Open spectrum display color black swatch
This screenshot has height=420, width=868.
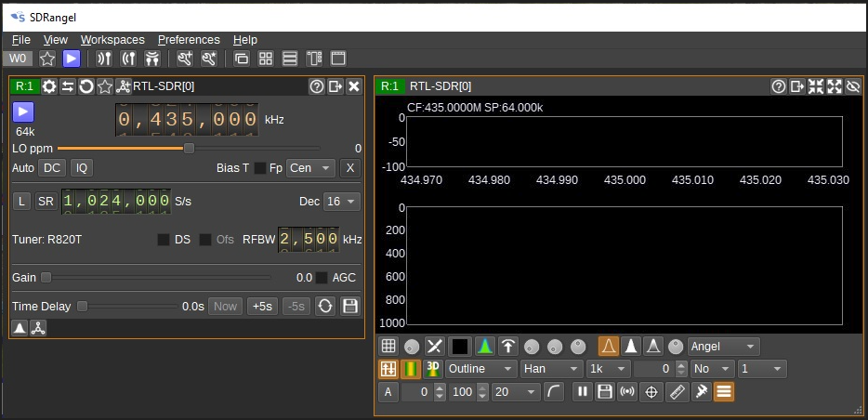coord(460,347)
